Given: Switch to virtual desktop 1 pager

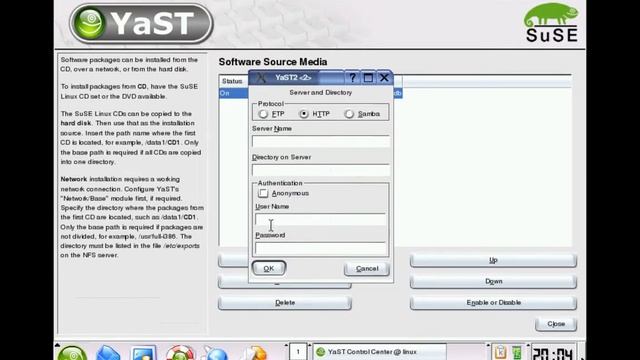Looking at the screenshot, I should coord(298,352).
